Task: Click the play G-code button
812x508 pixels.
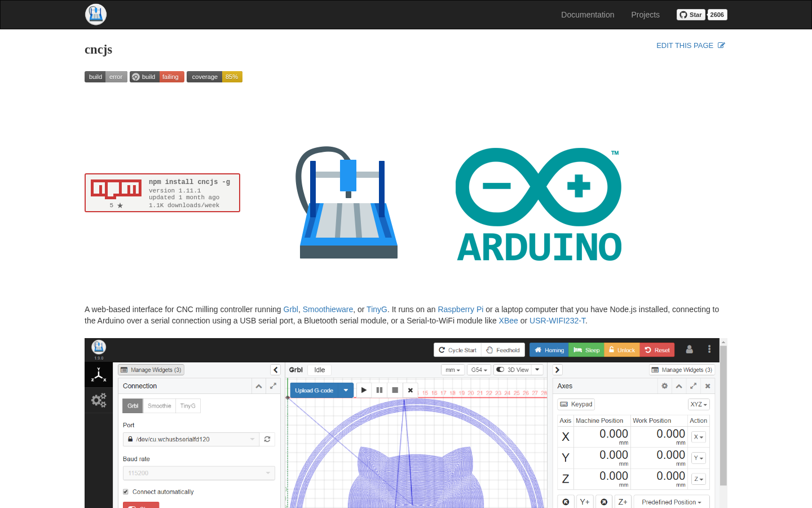Action: coord(364,390)
